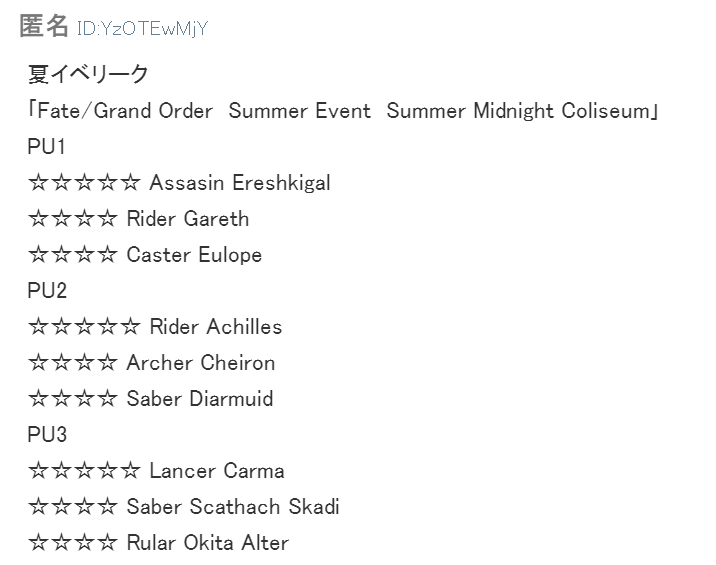Click the 匿名 poster name
Image resolution: width=716 pixels, height=565 pixels.
point(44,25)
